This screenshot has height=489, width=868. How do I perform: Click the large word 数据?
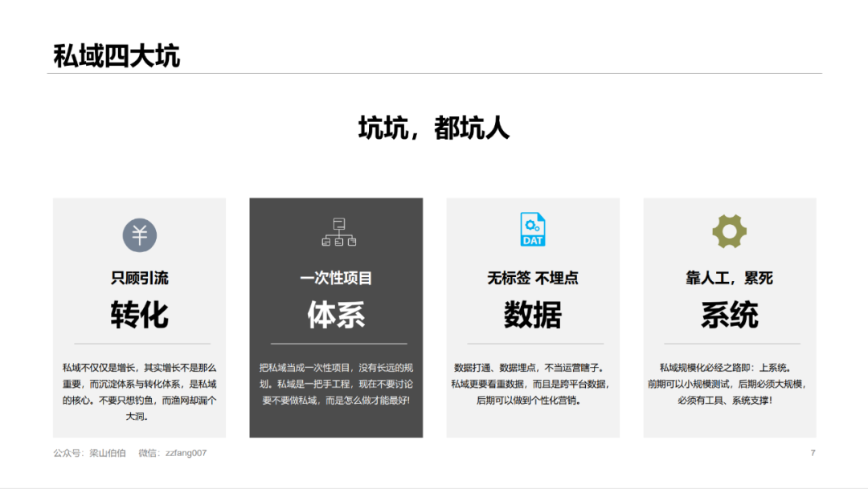pyautogui.click(x=533, y=315)
